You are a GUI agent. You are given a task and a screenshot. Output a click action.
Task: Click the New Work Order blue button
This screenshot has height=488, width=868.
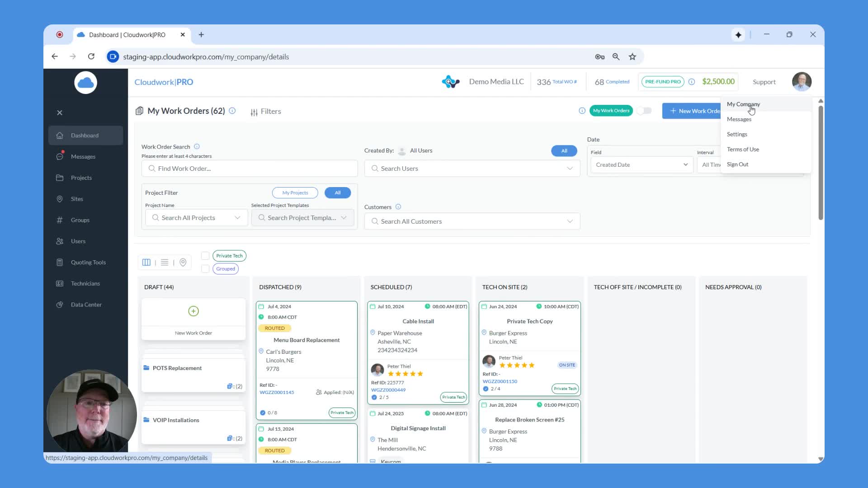[x=692, y=111]
